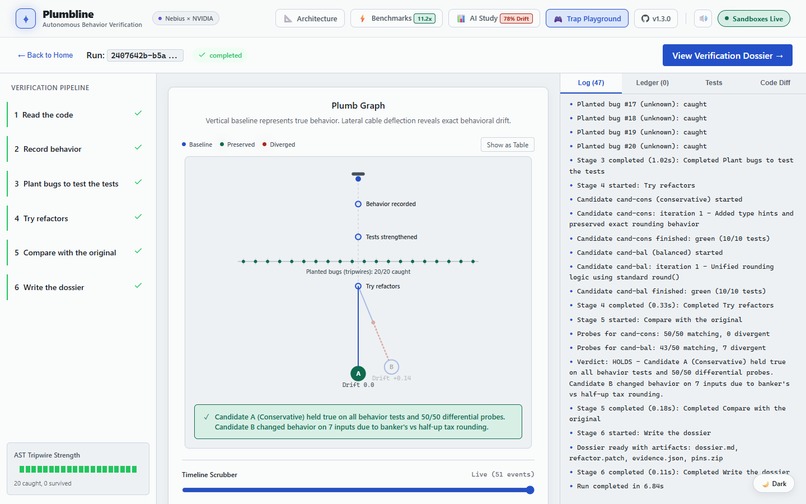Select pipeline step 4 Try refactors

coord(78,218)
